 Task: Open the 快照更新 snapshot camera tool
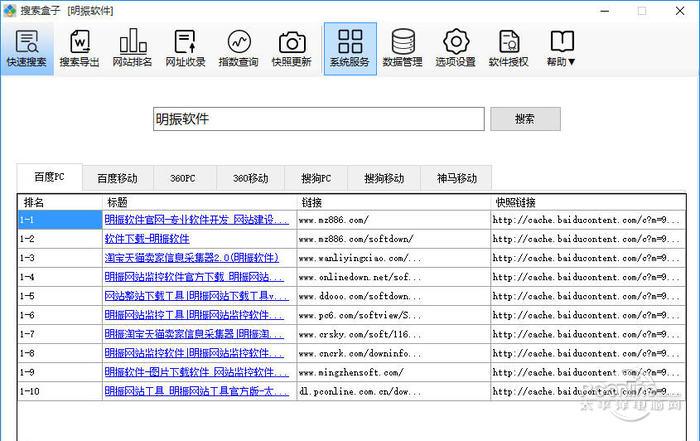pyautogui.click(x=292, y=49)
